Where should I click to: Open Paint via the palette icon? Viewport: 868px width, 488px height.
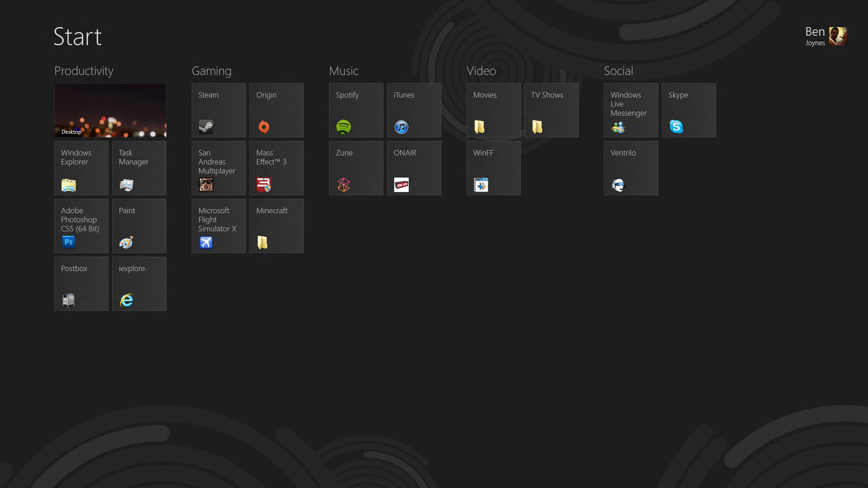click(x=127, y=243)
